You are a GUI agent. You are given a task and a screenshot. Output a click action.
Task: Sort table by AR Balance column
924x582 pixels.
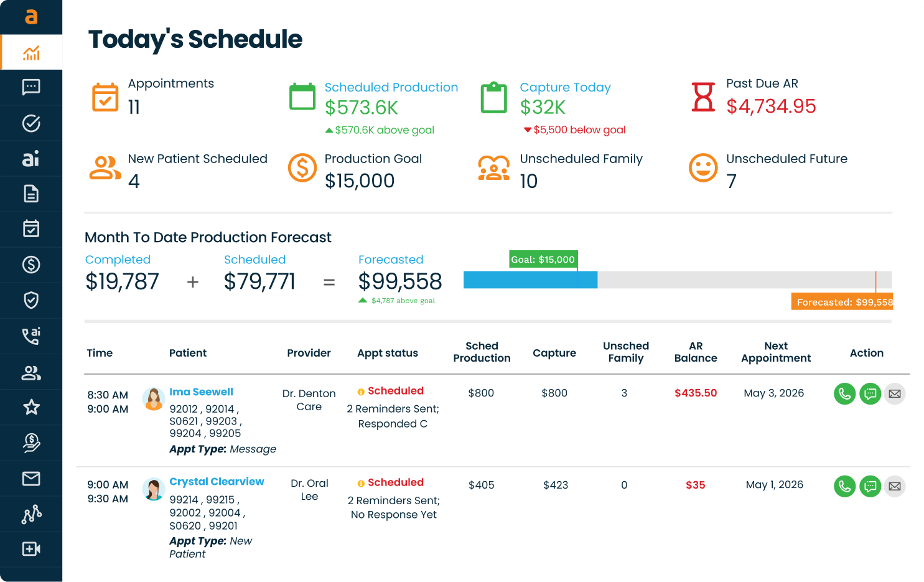(x=696, y=352)
